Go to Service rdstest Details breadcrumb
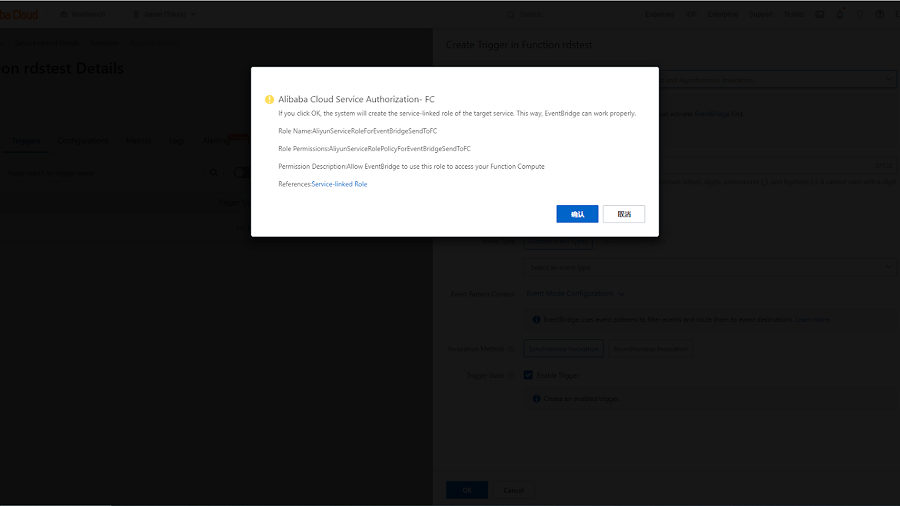 coord(47,43)
